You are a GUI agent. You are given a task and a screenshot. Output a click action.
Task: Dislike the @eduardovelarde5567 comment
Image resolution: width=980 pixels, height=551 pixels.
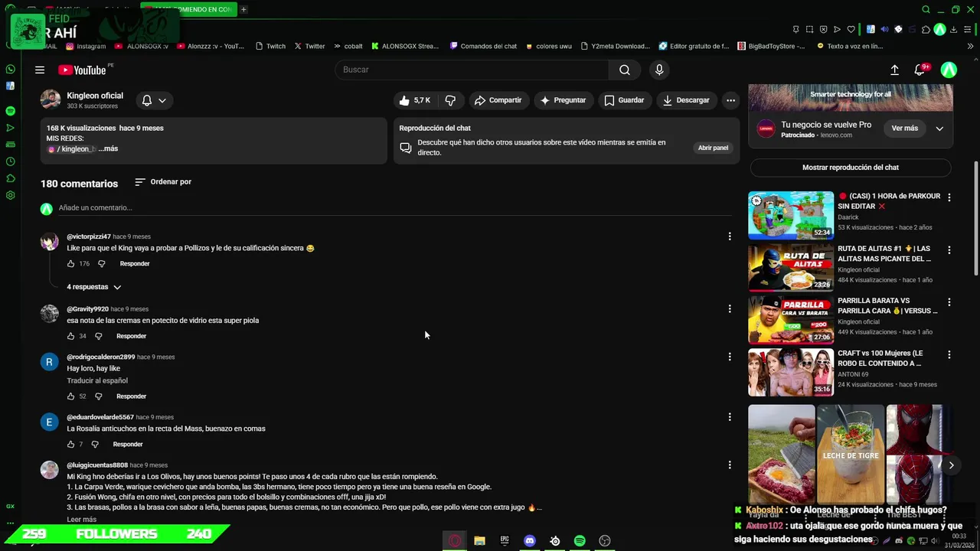(x=95, y=445)
